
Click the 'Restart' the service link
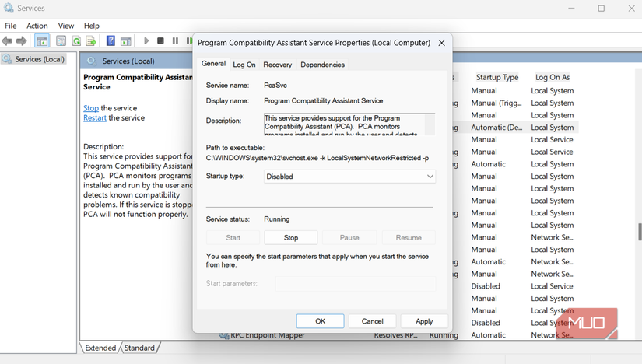pyautogui.click(x=95, y=118)
